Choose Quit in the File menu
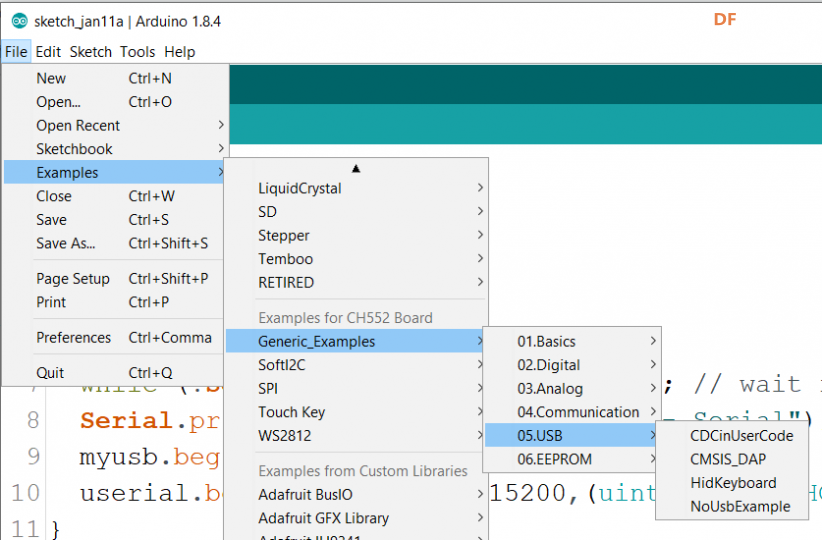The image size is (822, 540). tap(115, 373)
